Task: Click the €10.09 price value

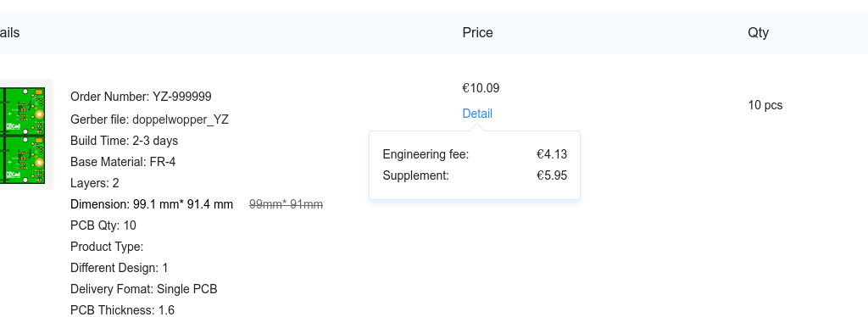Action: click(x=481, y=88)
